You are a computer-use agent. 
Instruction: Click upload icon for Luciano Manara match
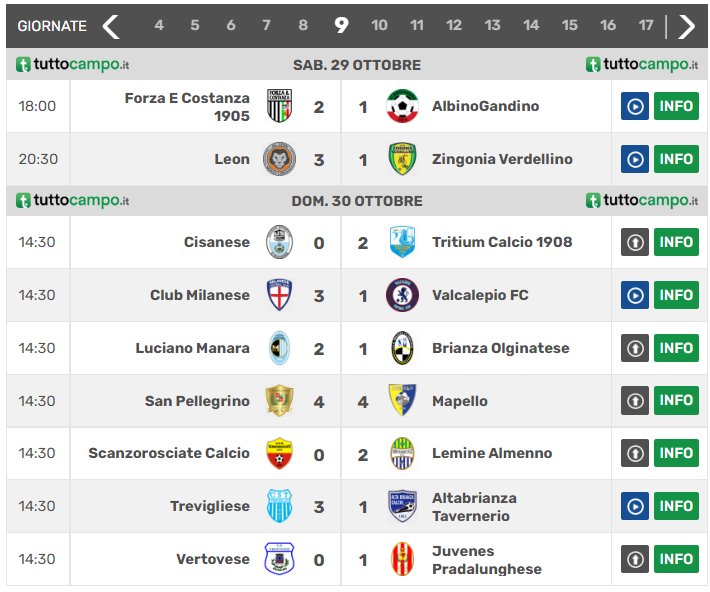[x=635, y=348]
